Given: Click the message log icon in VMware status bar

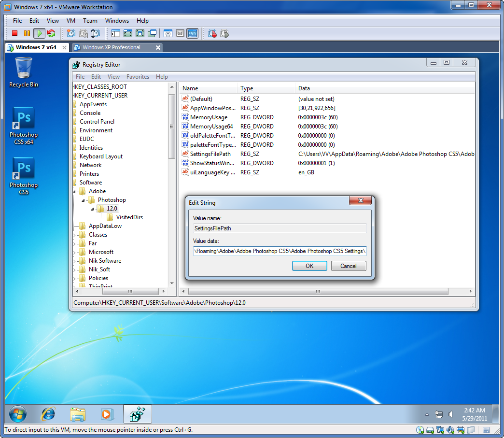Looking at the screenshot, I should click(486, 430).
